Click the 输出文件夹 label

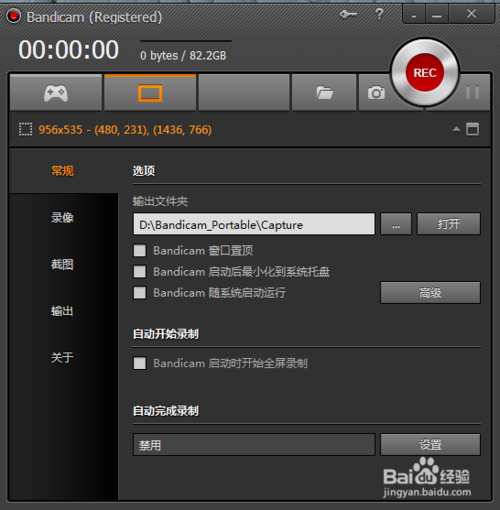[160, 201]
